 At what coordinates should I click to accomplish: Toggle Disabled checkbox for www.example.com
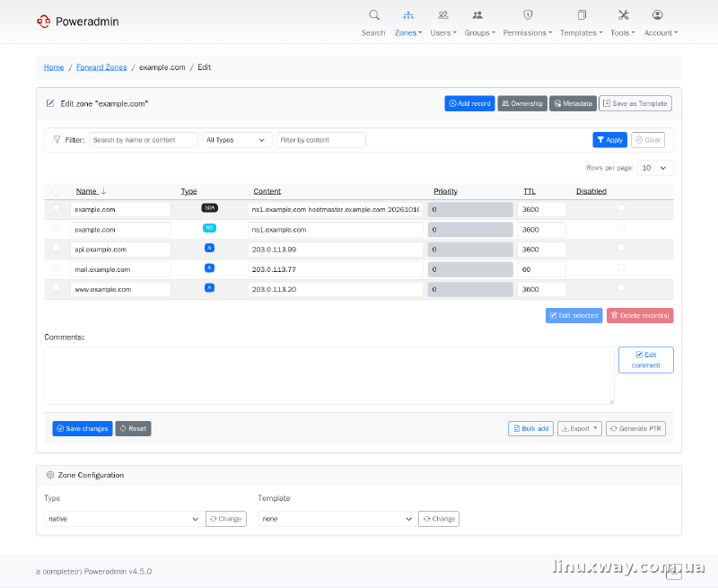[x=621, y=287]
